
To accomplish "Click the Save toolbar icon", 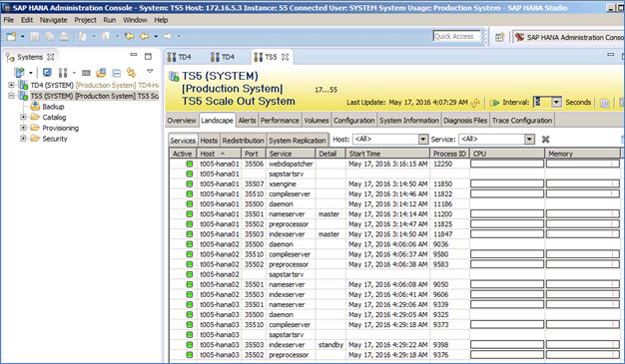I will pyautogui.click(x=35, y=36).
